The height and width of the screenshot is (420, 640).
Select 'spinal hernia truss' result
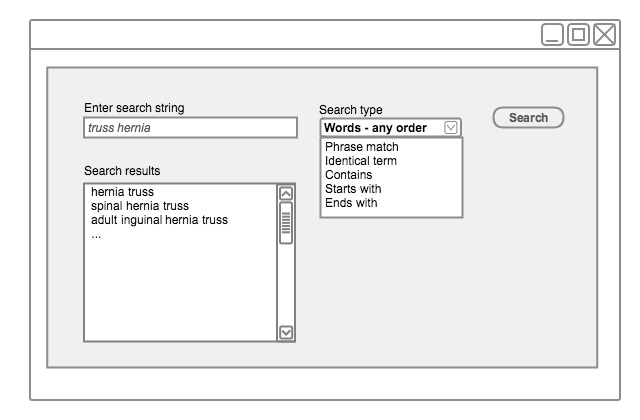click(139, 206)
